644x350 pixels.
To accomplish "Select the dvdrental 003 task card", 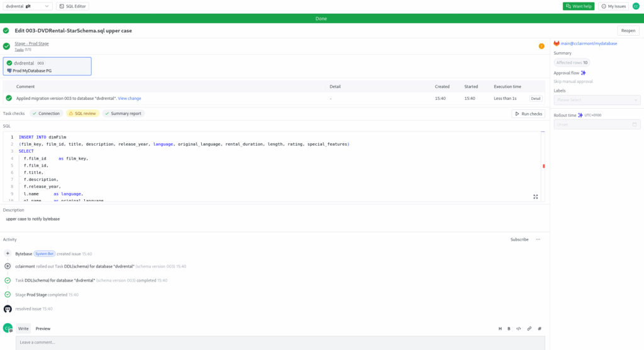I will [47, 67].
